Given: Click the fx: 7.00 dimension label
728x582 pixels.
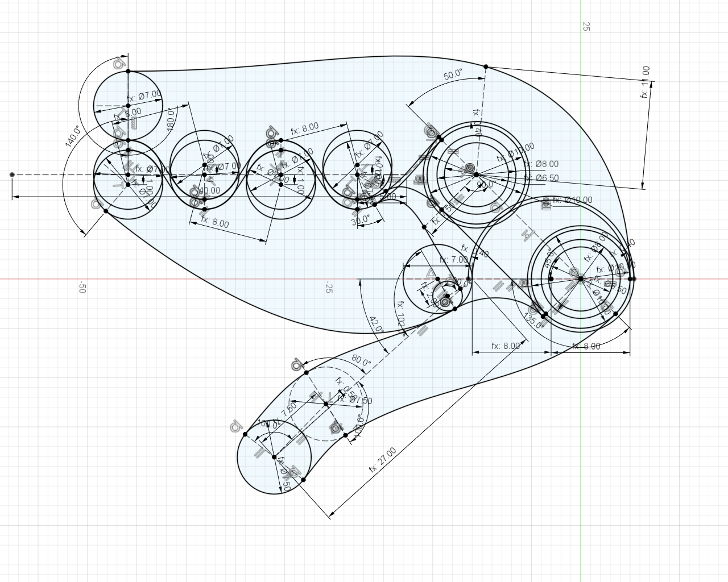Looking at the screenshot, I should [x=453, y=260].
